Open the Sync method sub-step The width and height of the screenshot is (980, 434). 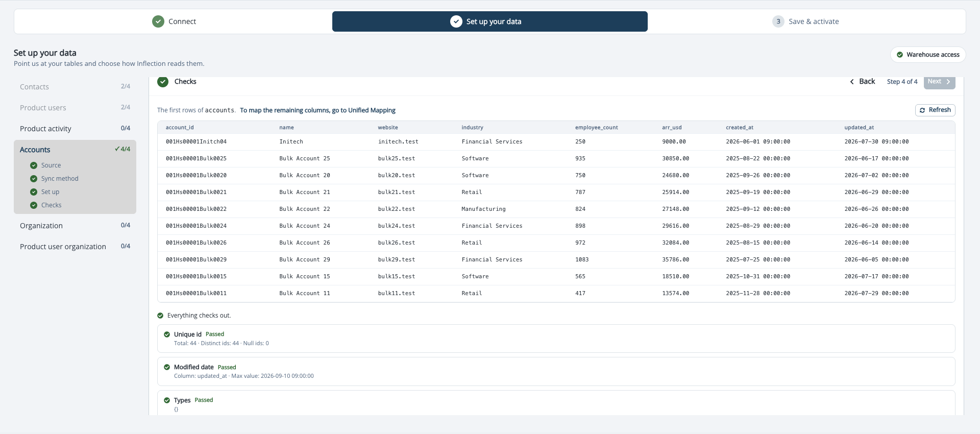tap(60, 179)
